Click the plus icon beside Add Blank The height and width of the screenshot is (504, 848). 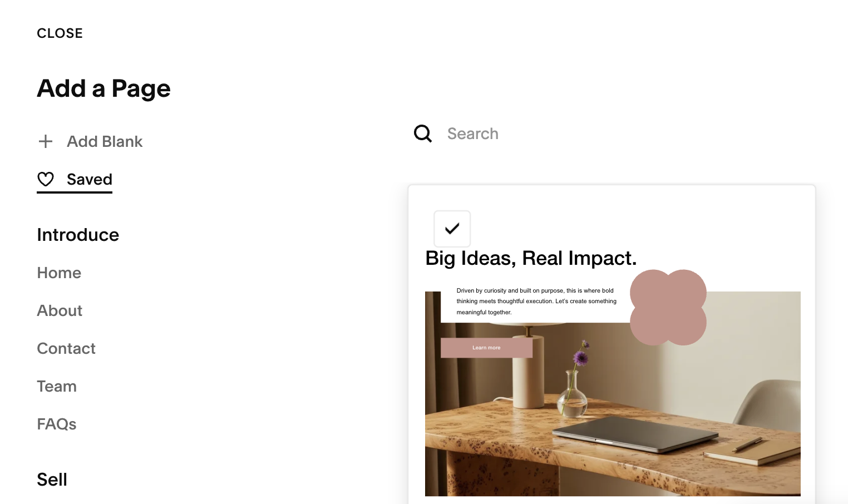click(x=46, y=141)
